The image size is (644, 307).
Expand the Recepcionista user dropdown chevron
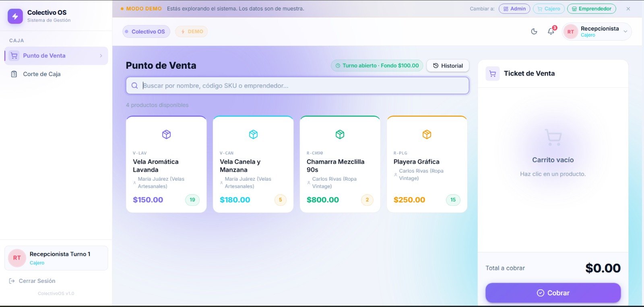(625, 32)
